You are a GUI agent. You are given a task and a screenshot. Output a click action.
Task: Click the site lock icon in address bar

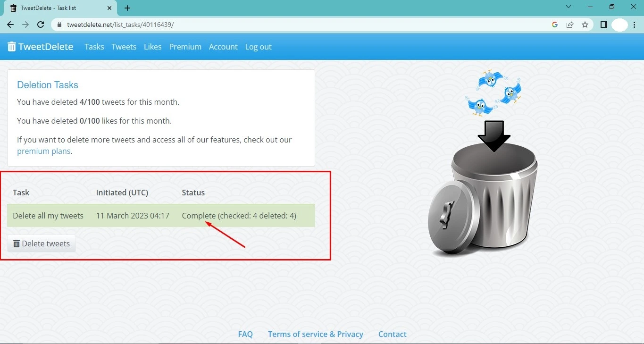pos(59,25)
